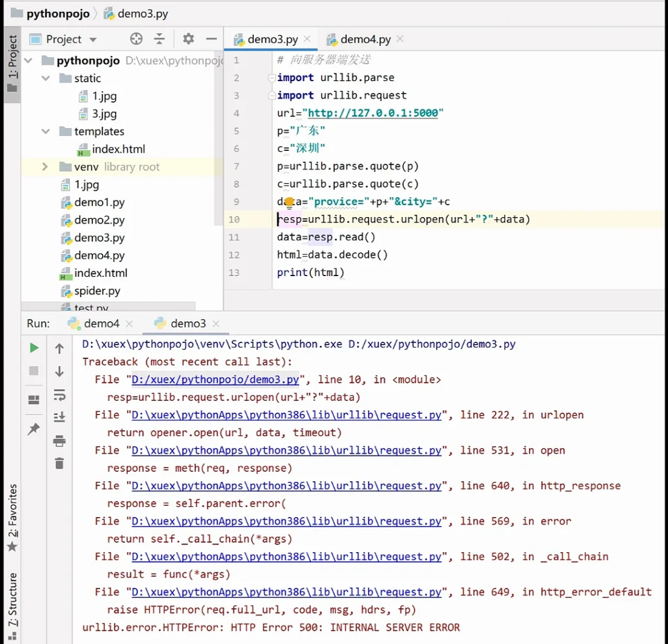This screenshot has height=644, width=668.
Task: Click the Restore Layout icon in Run panel
Action: [x=33, y=400]
